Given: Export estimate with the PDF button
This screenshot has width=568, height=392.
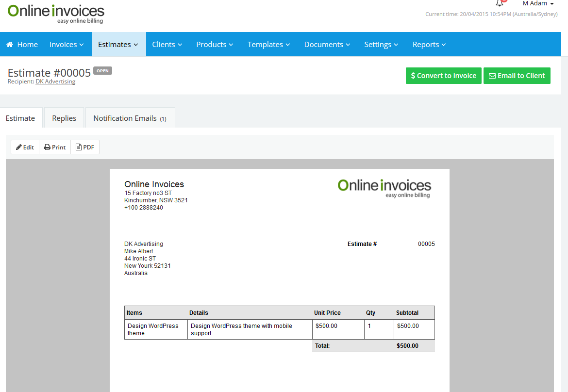Looking at the screenshot, I should point(85,147).
